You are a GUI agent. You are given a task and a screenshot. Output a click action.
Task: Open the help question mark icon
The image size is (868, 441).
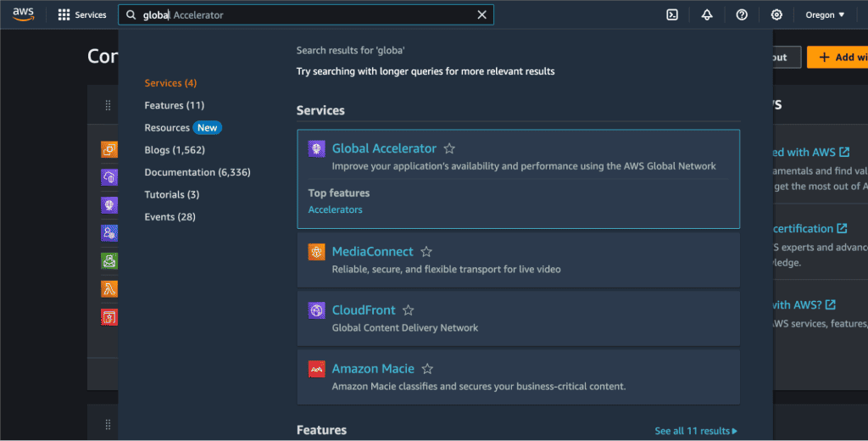(742, 15)
